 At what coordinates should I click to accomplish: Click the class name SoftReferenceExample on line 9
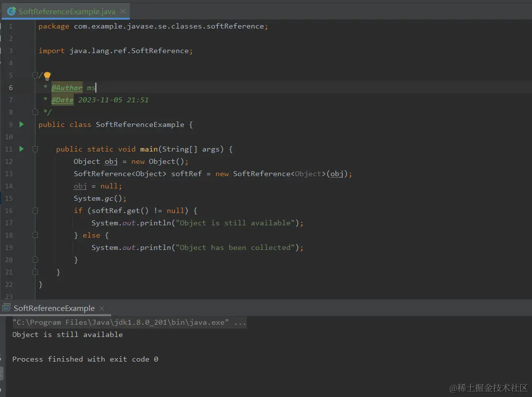coord(140,124)
